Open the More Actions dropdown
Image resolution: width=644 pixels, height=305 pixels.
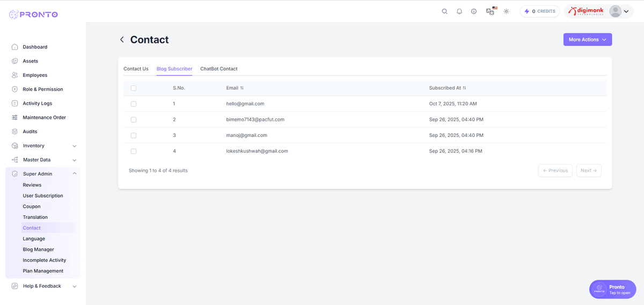pyautogui.click(x=587, y=40)
